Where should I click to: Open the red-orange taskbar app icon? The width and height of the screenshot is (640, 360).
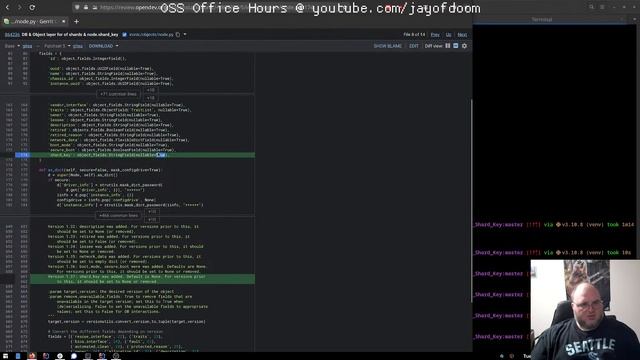32,356
